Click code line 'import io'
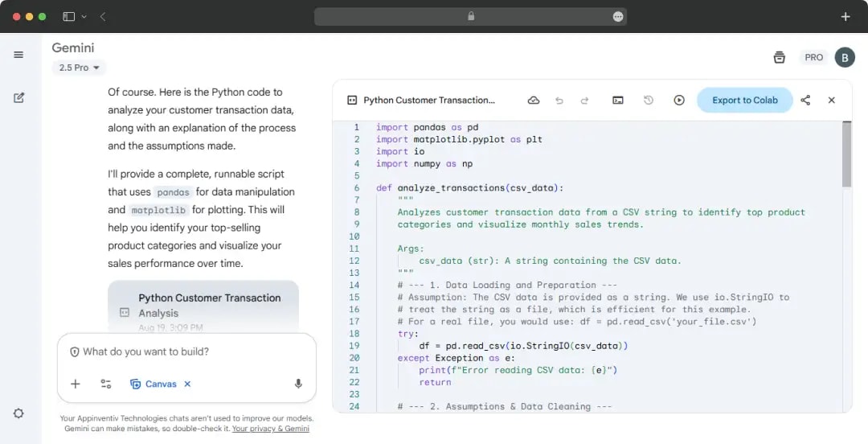The width and height of the screenshot is (868, 444). click(x=400, y=152)
